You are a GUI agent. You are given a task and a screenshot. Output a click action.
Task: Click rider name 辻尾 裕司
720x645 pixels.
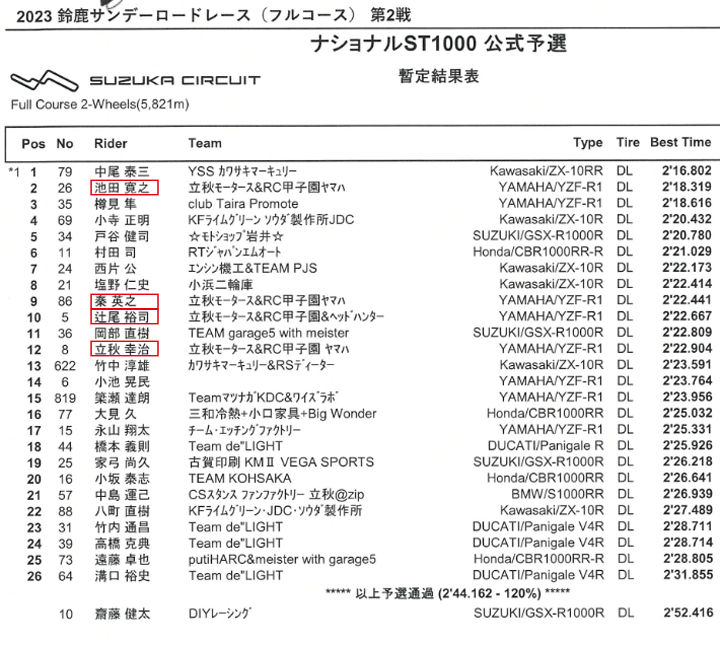122,317
